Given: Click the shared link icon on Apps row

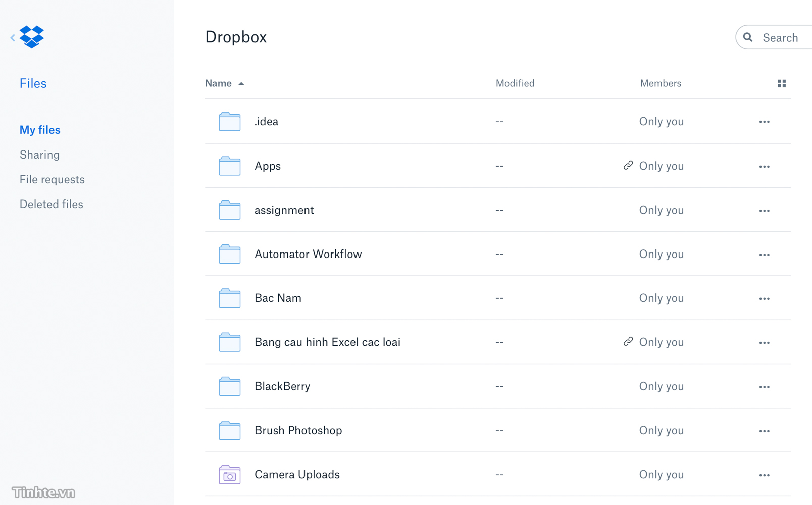Looking at the screenshot, I should (628, 165).
